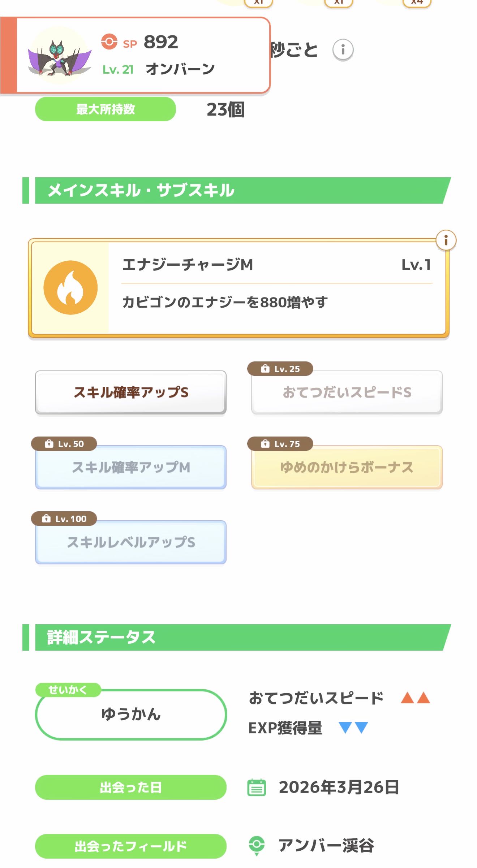Open main skill info icon on エナジーチャージM card
The image size is (477, 868).
point(446,240)
